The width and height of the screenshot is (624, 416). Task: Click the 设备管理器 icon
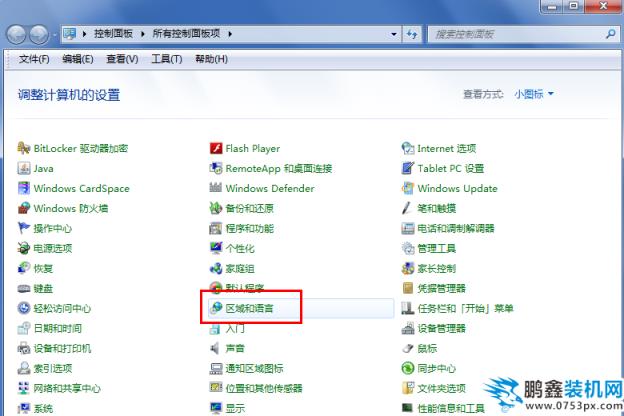(408, 328)
